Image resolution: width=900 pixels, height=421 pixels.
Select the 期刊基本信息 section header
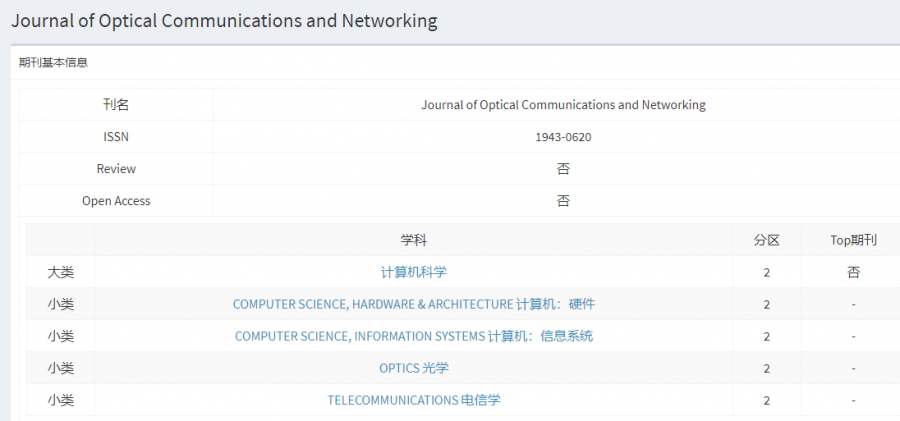tap(53, 62)
